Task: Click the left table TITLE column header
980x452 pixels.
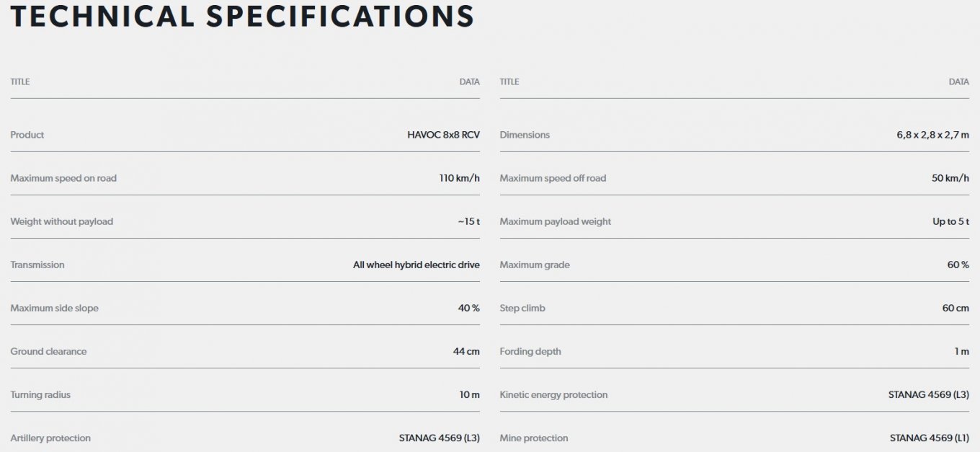Action: pos(20,81)
